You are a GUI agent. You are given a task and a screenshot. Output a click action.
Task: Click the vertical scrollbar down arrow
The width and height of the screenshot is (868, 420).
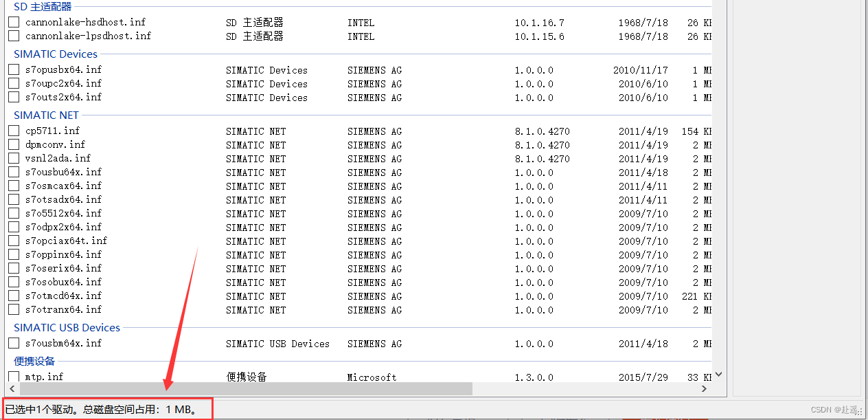point(718,375)
